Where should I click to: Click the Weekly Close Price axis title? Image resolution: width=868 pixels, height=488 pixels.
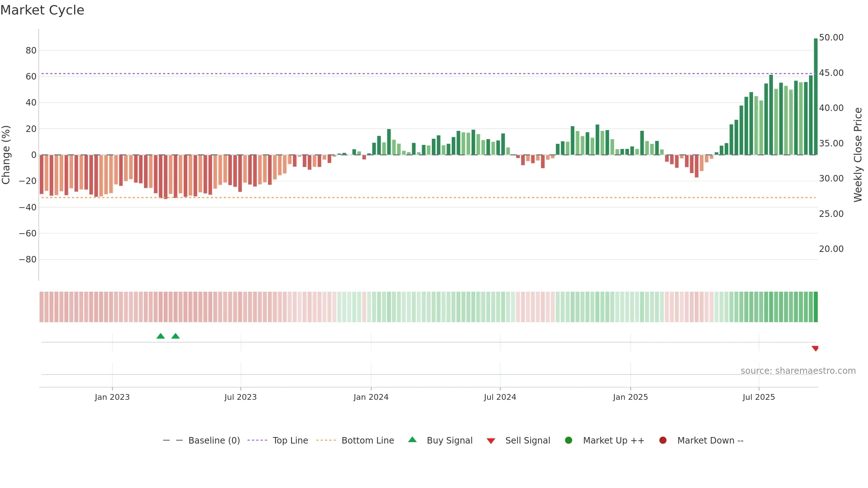point(858,155)
